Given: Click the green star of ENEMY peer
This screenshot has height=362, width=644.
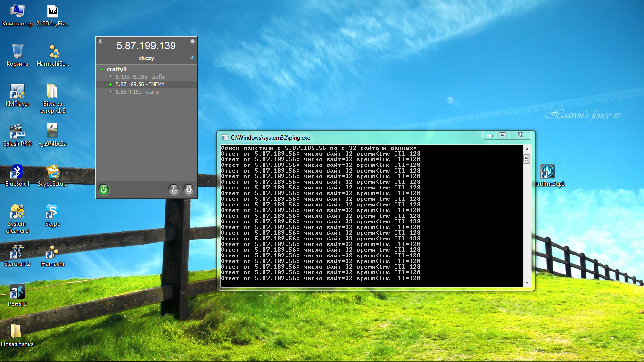Looking at the screenshot, I should coord(110,84).
